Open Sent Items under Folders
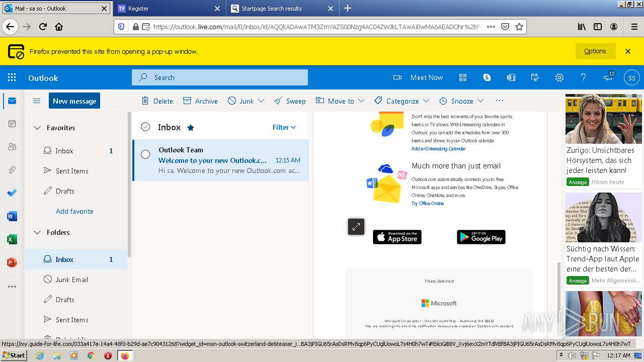This screenshot has width=644, height=362. (x=76, y=320)
